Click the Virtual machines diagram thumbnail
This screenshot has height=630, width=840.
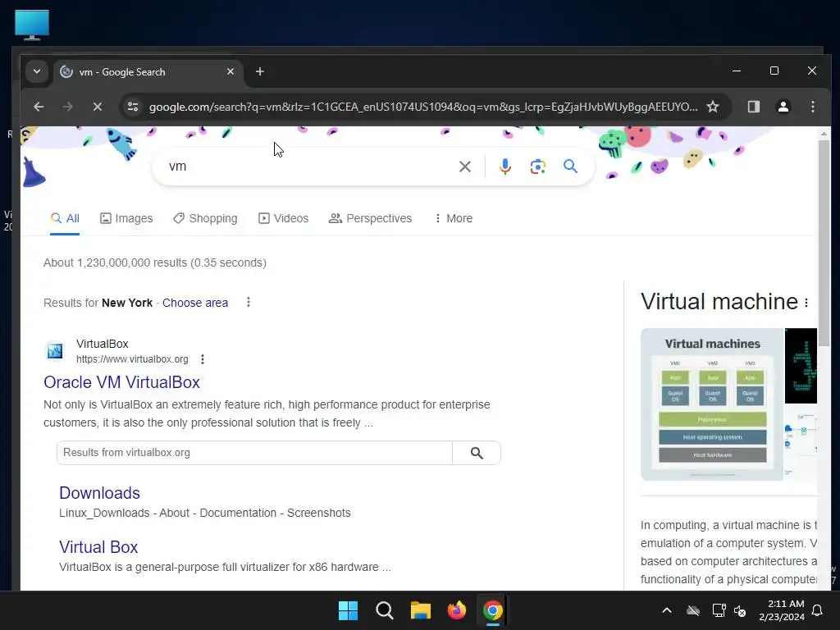pyautogui.click(x=712, y=404)
